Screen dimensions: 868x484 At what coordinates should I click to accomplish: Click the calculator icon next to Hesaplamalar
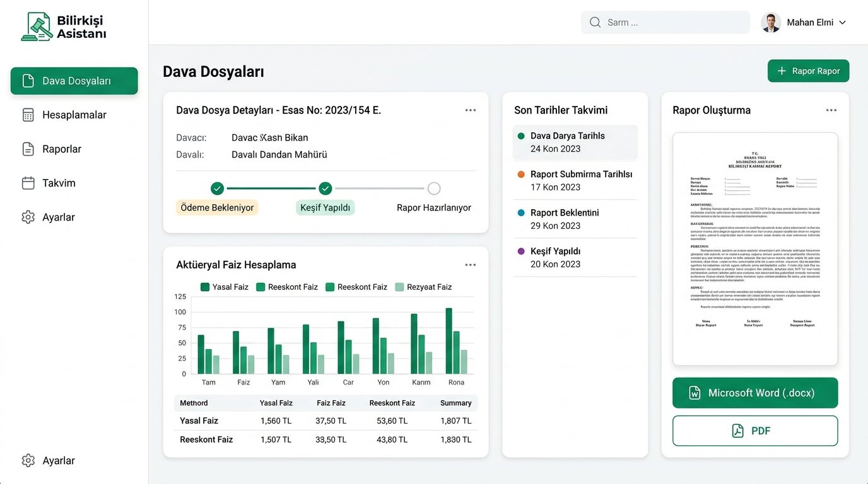click(x=28, y=115)
